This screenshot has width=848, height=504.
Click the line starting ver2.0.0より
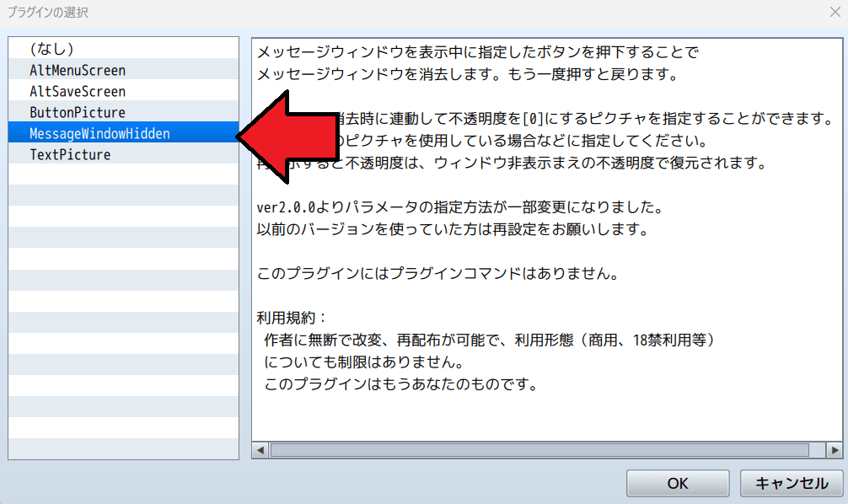pos(459,206)
